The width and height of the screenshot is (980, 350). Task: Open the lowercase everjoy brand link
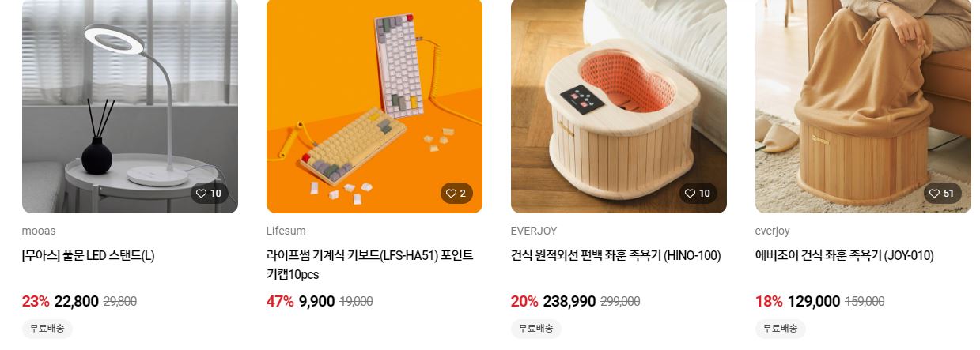click(773, 231)
